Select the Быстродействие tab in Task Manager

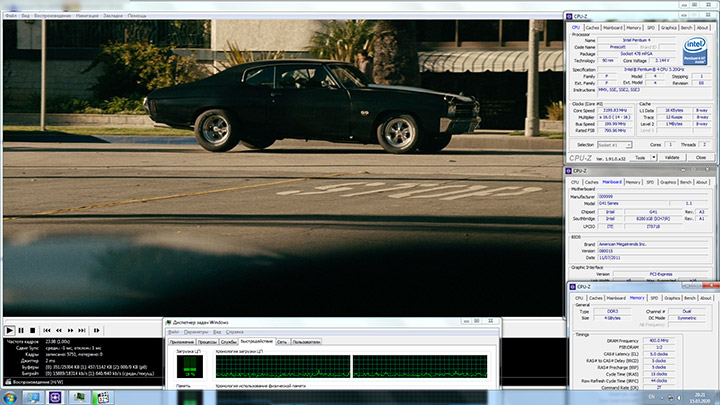pos(257,341)
